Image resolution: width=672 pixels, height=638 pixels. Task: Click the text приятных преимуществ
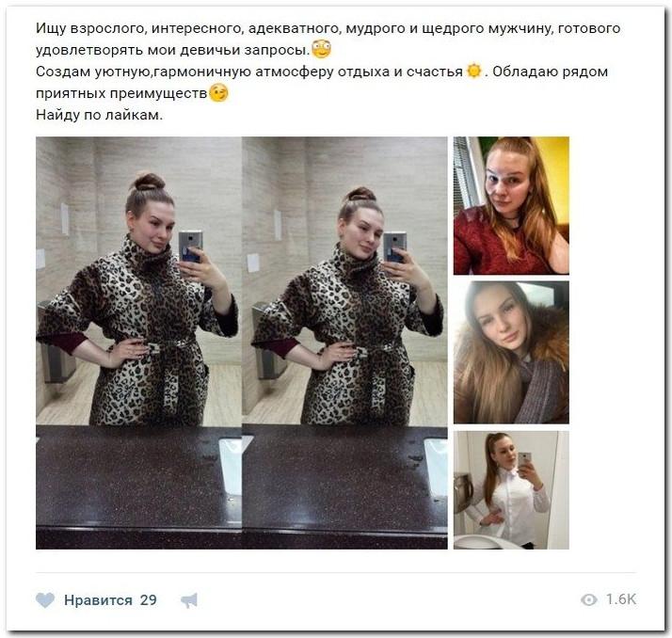click(121, 93)
